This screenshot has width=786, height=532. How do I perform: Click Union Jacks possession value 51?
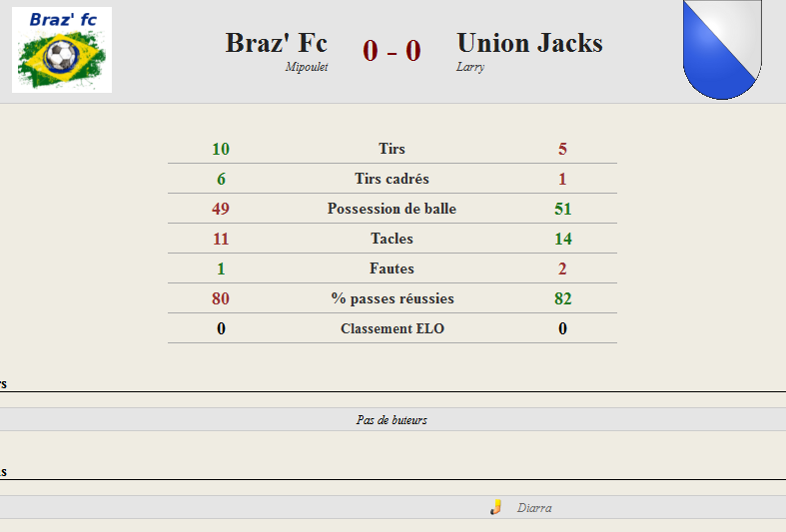(563, 209)
